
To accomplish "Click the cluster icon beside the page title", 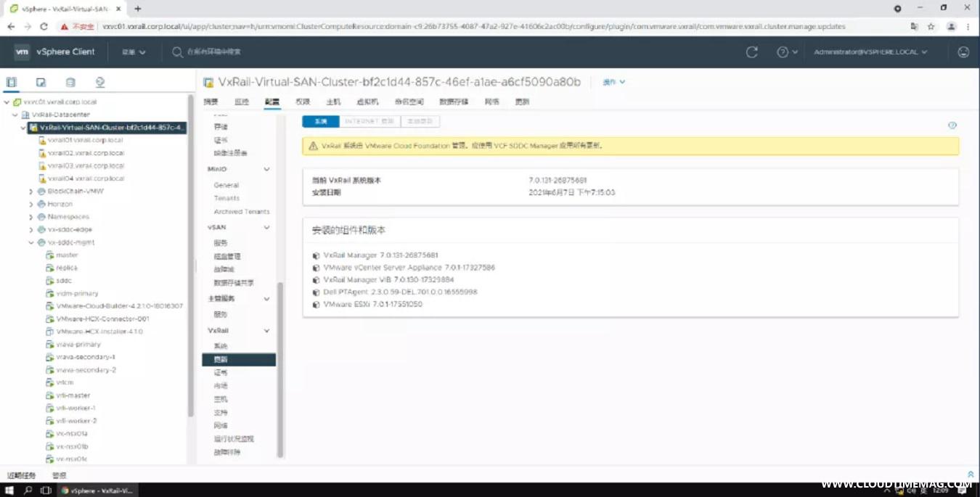I will click(x=208, y=83).
